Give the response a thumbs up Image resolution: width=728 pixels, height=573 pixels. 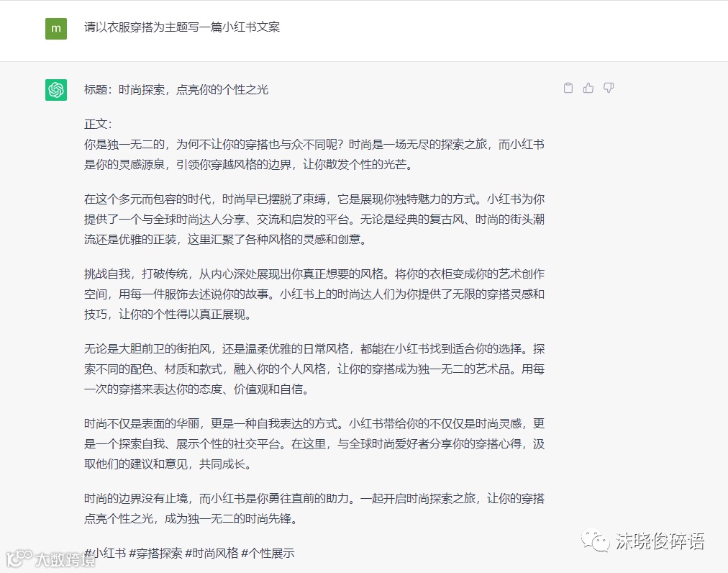pyautogui.click(x=588, y=88)
